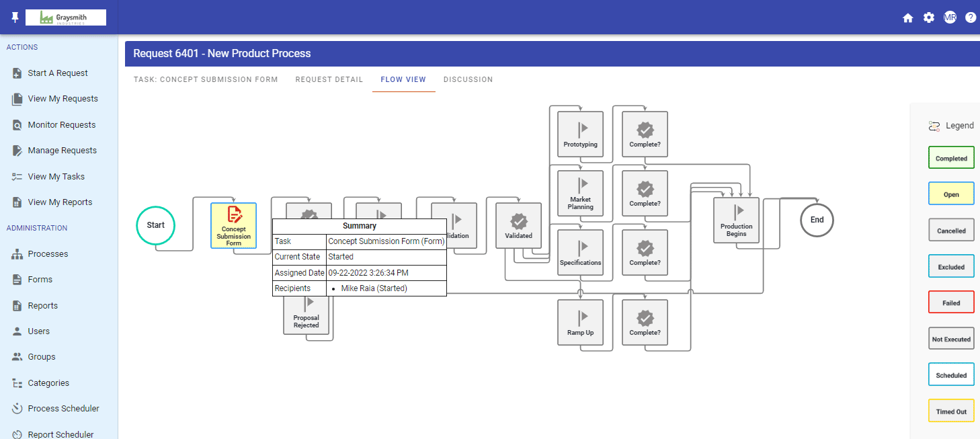Select the Prototyping node in the flow
Screen dimensions: 980x439
point(579,134)
